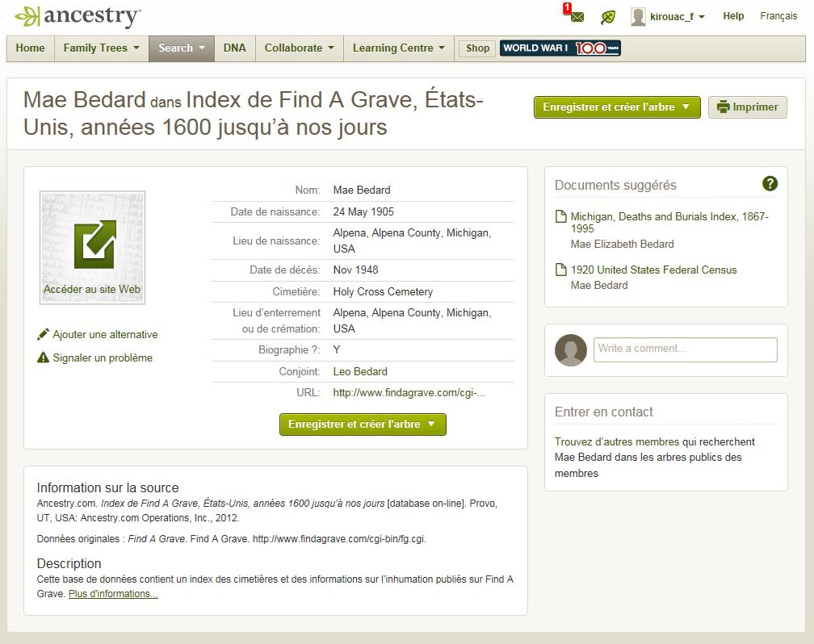Open the findagrave.com URL link

point(409,393)
